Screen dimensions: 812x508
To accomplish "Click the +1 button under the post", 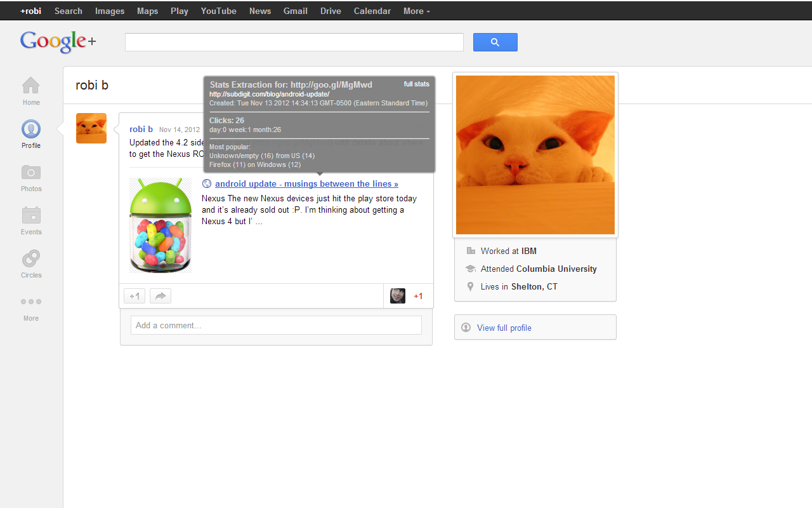I will (x=134, y=296).
